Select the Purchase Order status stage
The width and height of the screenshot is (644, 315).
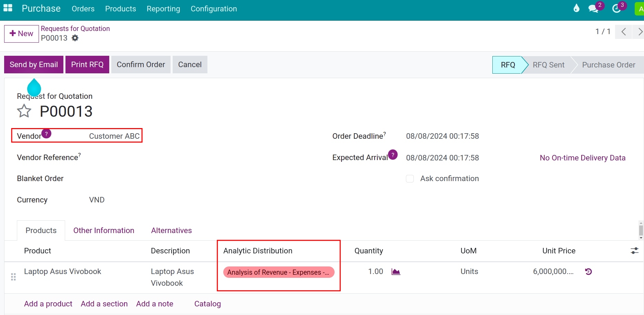[609, 65]
